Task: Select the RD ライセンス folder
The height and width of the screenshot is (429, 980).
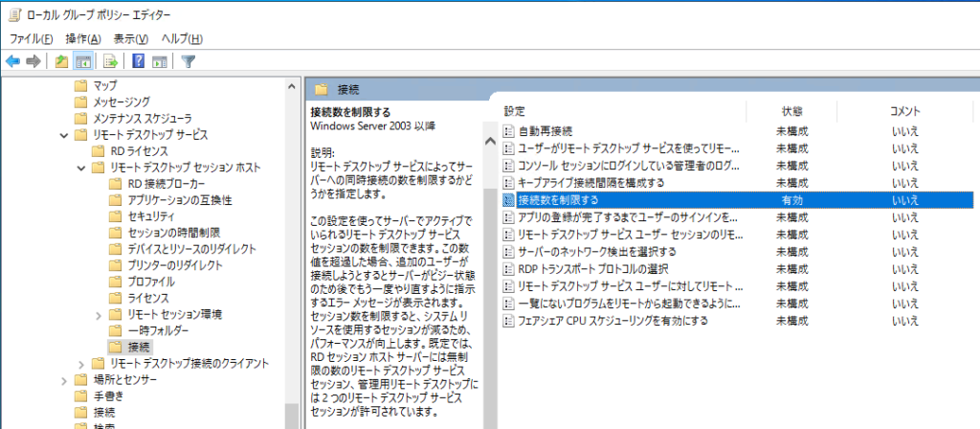Action: coord(139,150)
